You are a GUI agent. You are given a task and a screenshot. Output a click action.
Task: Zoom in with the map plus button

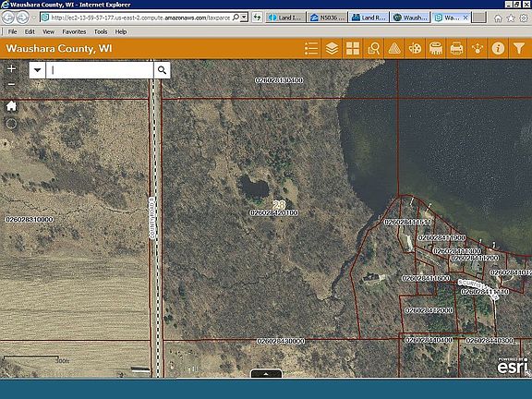coord(11,69)
